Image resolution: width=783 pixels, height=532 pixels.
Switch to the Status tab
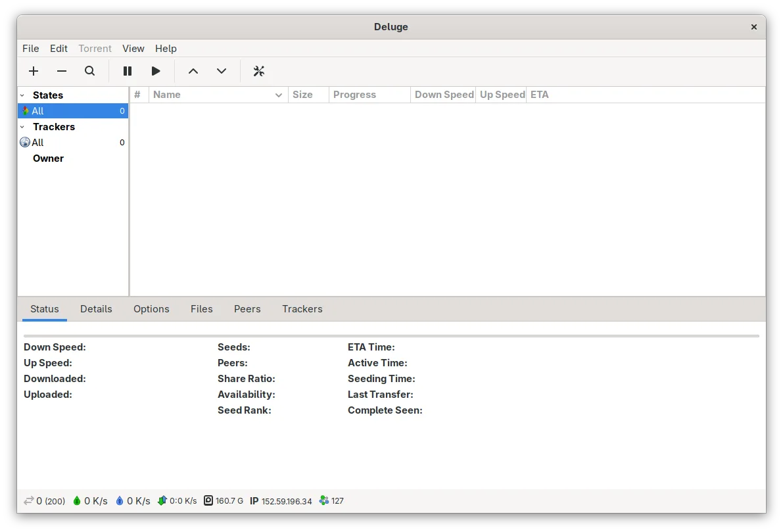click(45, 308)
